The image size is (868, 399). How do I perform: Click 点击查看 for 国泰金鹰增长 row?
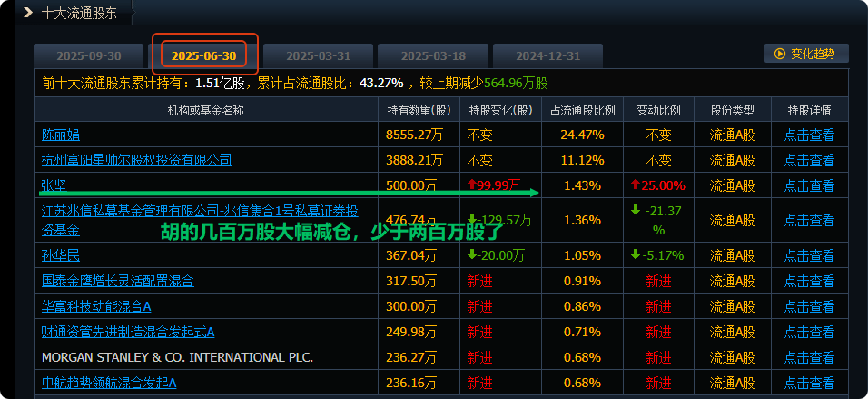(809, 281)
